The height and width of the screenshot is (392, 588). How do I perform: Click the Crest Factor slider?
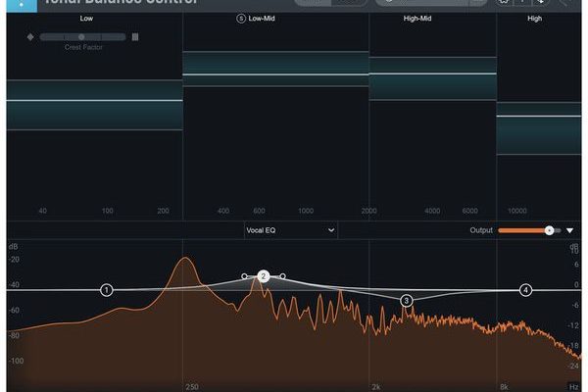[82, 37]
